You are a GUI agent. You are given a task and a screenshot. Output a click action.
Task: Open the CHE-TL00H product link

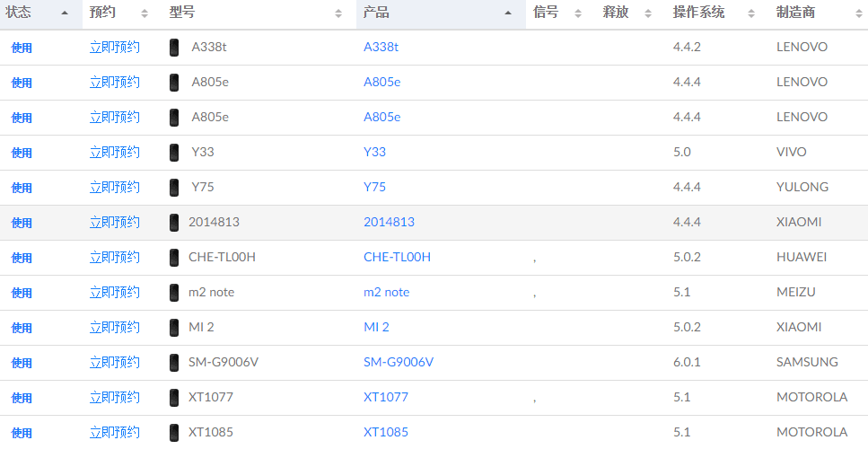click(x=397, y=257)
